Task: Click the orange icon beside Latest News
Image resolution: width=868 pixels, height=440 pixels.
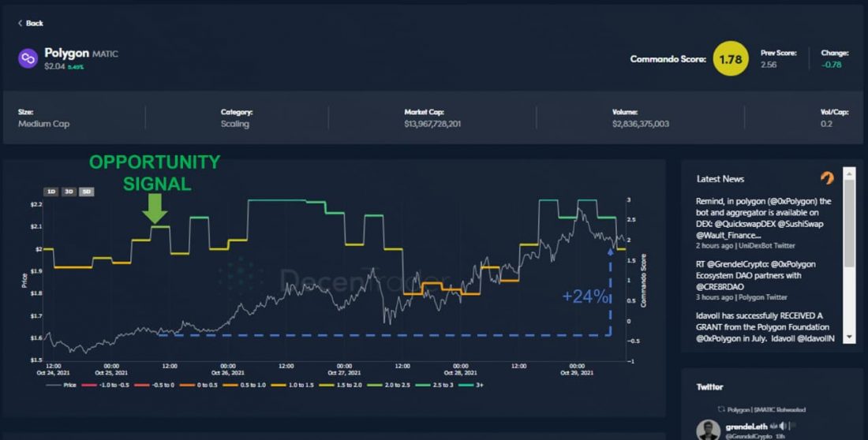Action: [x=827, y=178]
